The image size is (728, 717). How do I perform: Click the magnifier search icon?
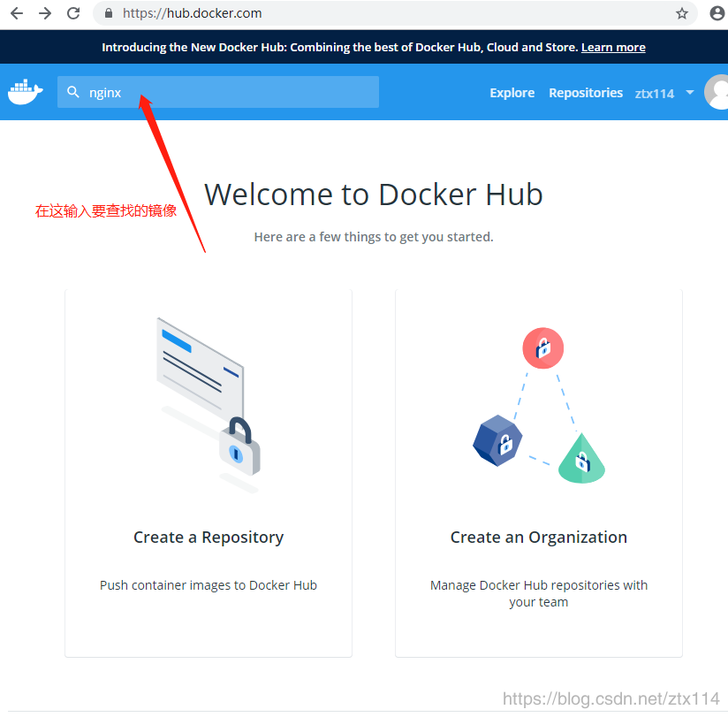pyautogui.click(x=73, y=92)
